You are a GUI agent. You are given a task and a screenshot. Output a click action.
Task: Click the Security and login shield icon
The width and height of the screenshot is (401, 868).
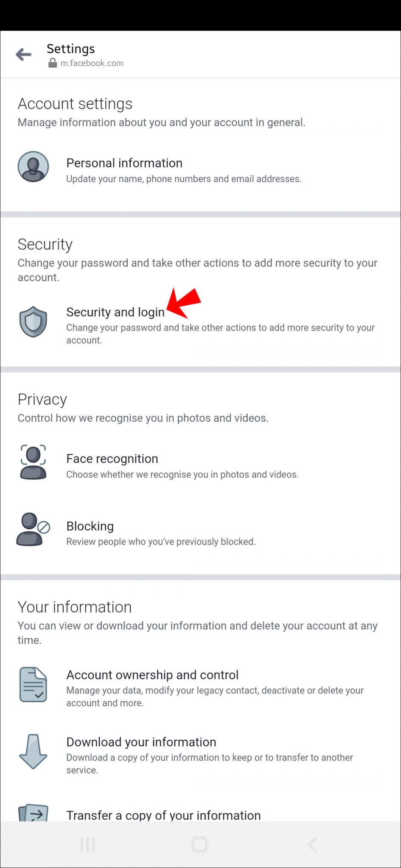point(33,322)
